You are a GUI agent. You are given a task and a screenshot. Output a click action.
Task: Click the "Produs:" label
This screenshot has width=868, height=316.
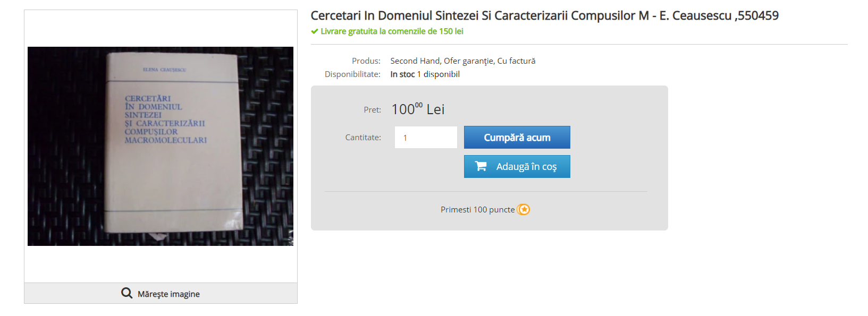366,61
